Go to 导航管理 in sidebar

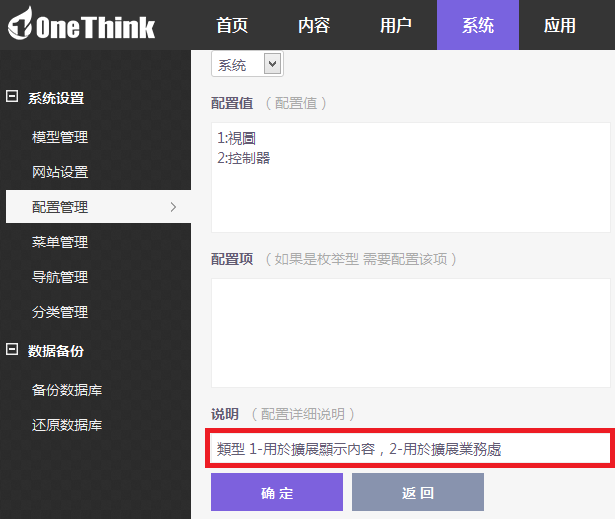[60, 277]
